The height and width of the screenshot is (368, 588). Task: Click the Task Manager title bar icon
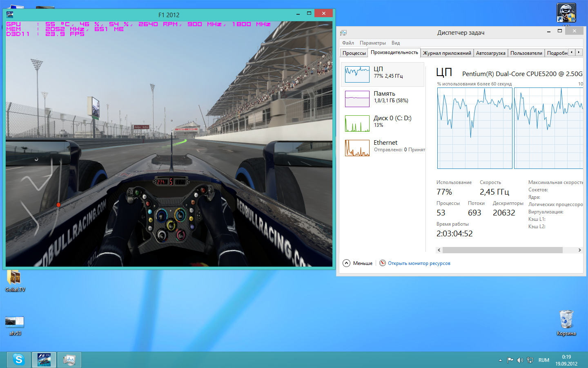(x=343, y=33)
